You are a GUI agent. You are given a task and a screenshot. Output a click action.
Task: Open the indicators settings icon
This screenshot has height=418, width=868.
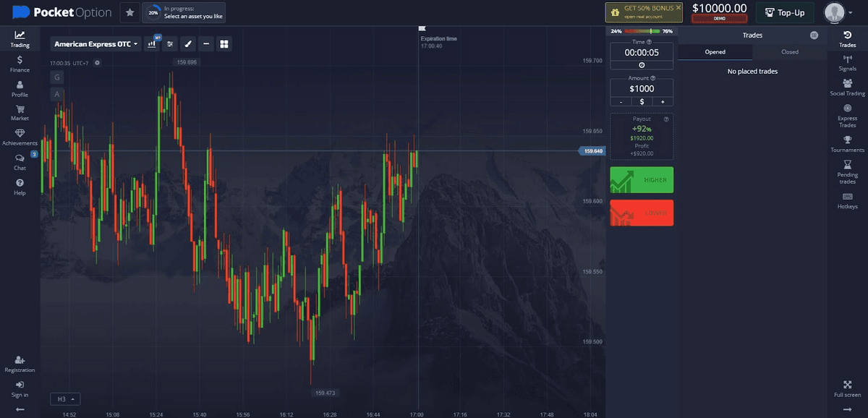169,43
